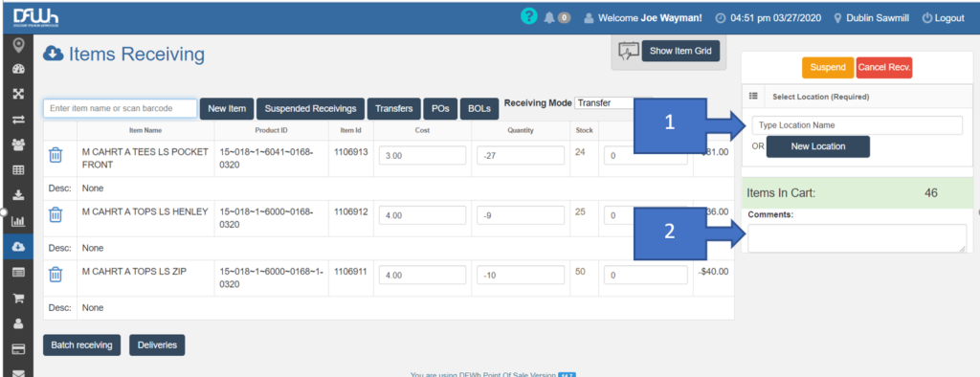Click the Quantity column header
Image resolution: width=980 pixels, height=377 pixels.
pos(520,131)
